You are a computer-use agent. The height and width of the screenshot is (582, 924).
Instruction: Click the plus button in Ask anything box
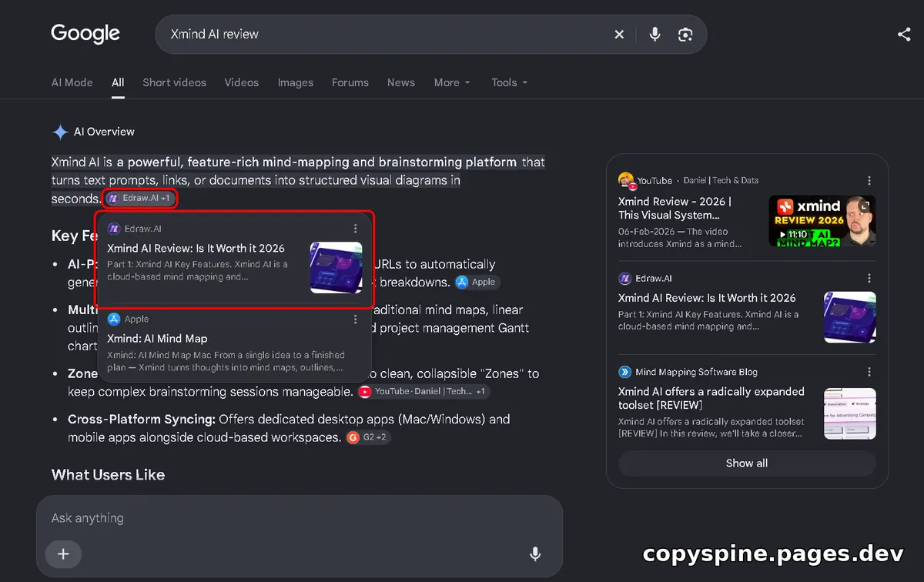63,554
